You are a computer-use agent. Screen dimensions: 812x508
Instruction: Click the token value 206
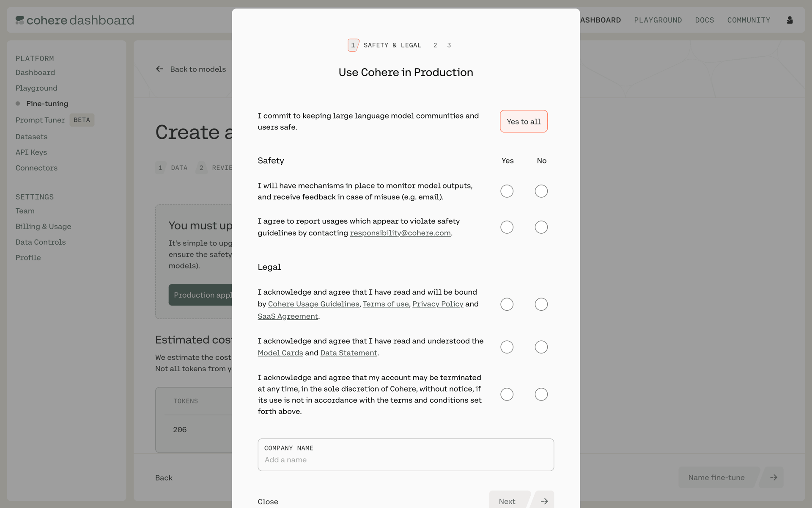(180, 430)
